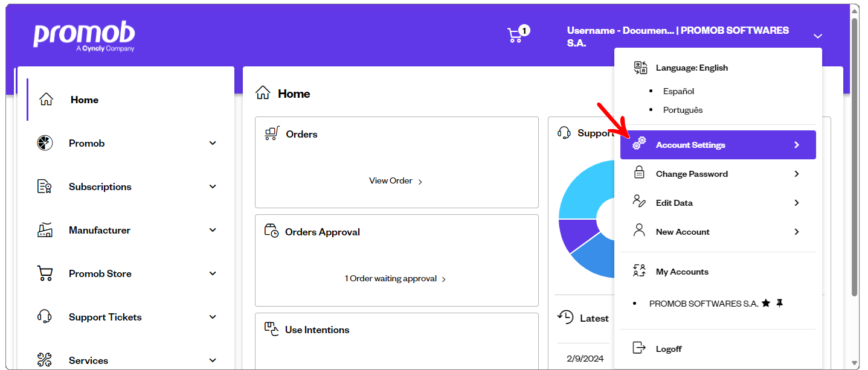Open 1 Order waiting approval link
The width and height of the screenshot is (868, 370).
(396, 278)
